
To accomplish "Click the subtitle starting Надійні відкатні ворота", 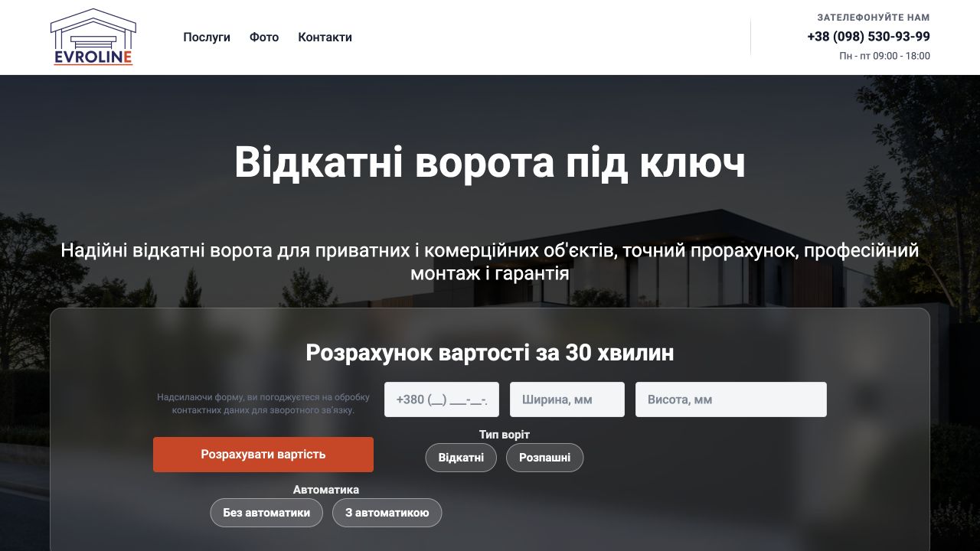I will point(490,262).
